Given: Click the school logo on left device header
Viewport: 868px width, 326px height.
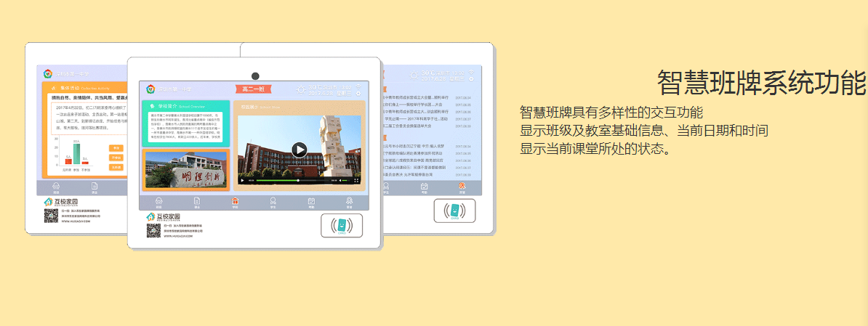Looking at the screenshot, I should [x=49, y=74].
